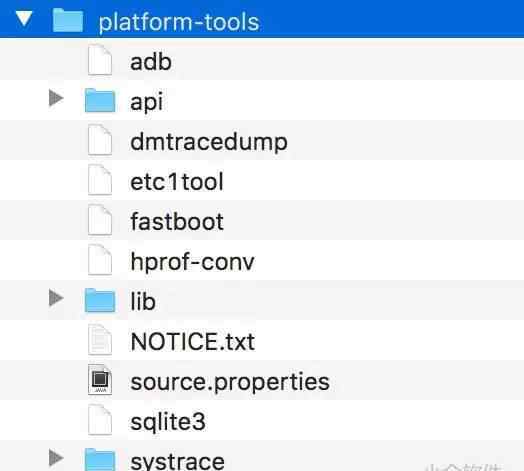Screen dimensions: 524x471
Task: Click the dmtracedump file icon
Action: coord(100,140)
